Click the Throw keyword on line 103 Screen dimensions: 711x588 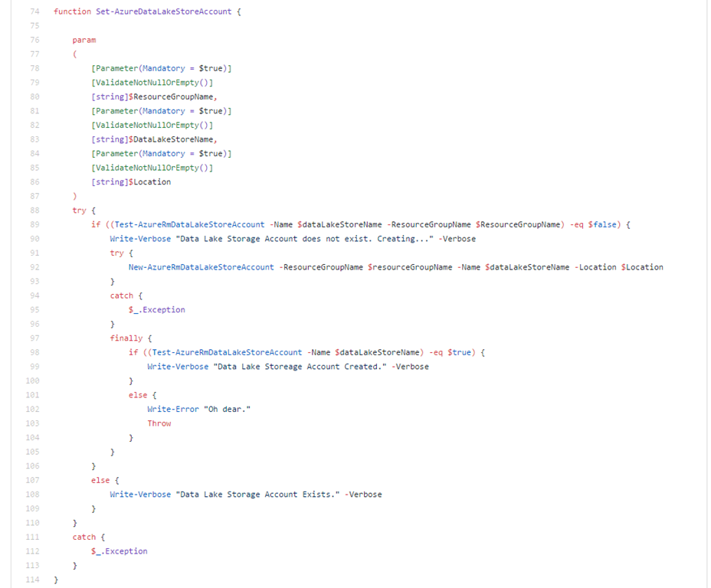click(159, 423)
